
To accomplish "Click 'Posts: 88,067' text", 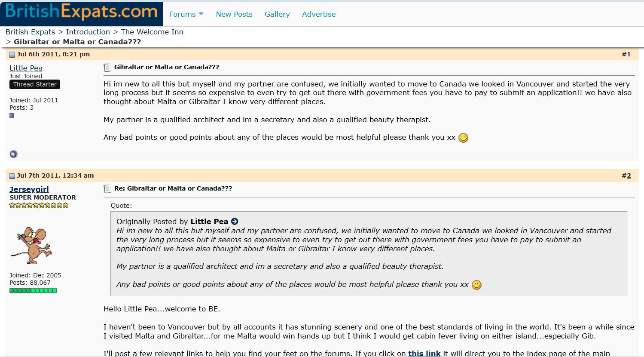I will point(30,283).
